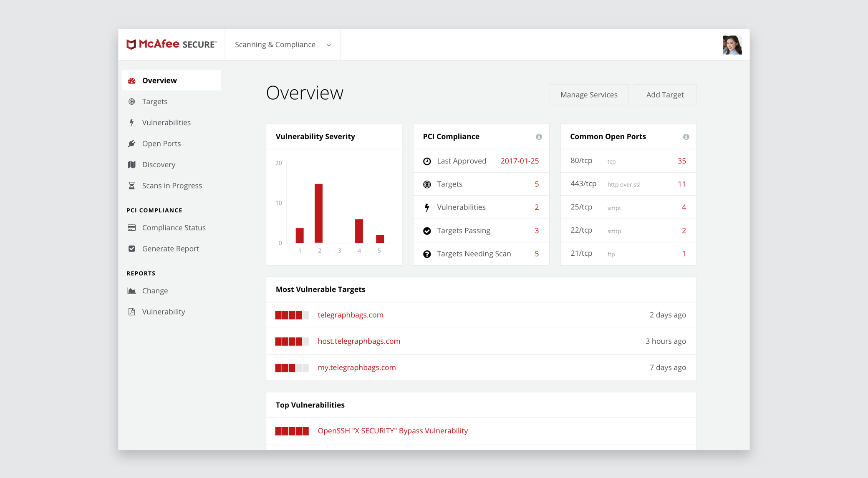Open the Scanning & Compliance dropdown
This screenshot has height=478, width=868.
coord(282,44)
